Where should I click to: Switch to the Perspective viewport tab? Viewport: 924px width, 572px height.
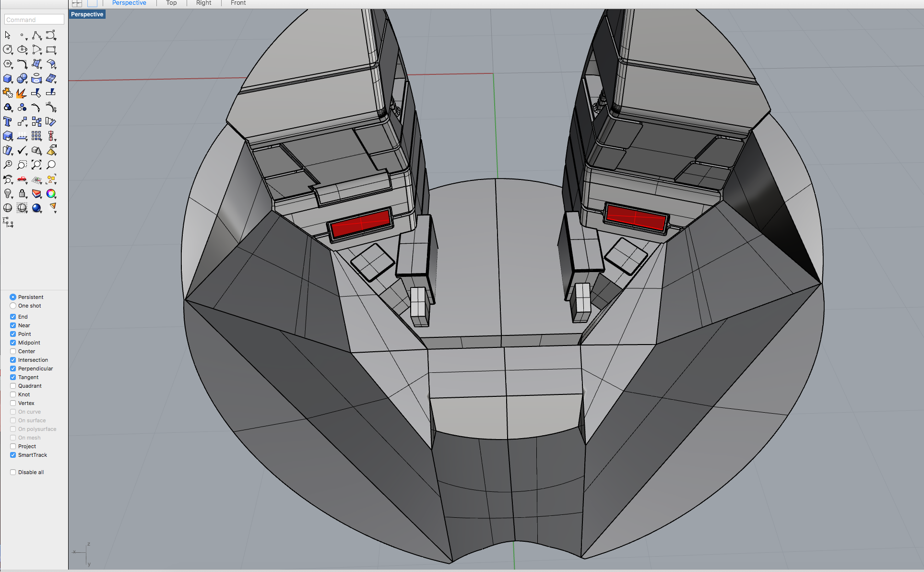(x=129, y=3)
